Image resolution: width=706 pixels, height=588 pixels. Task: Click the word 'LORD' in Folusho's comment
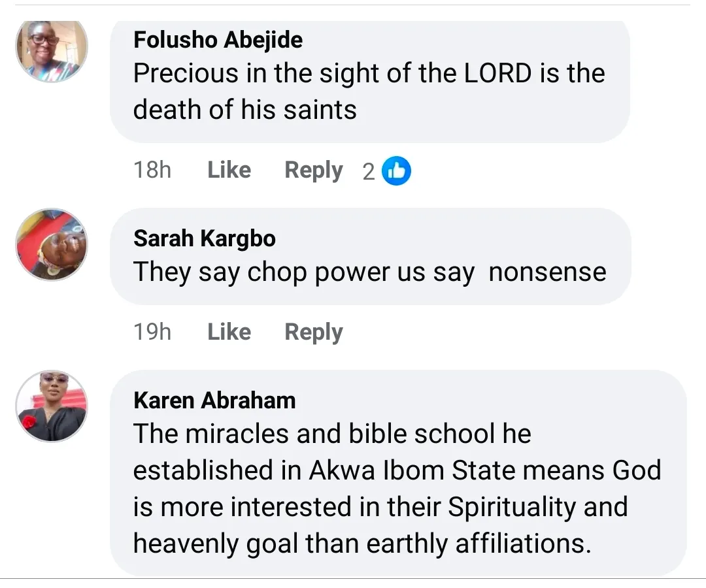point(499,73)
